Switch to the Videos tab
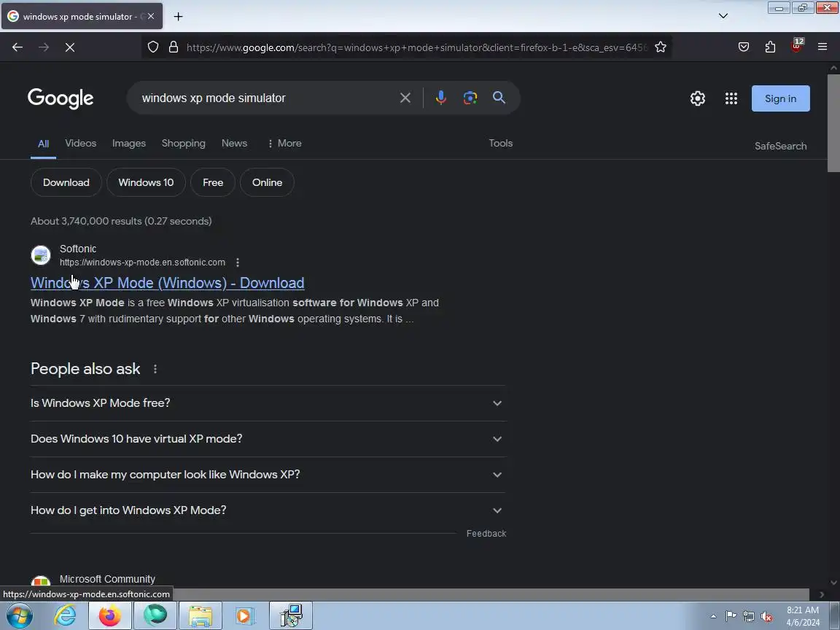840x630 pixels. [x=80, y=143]
